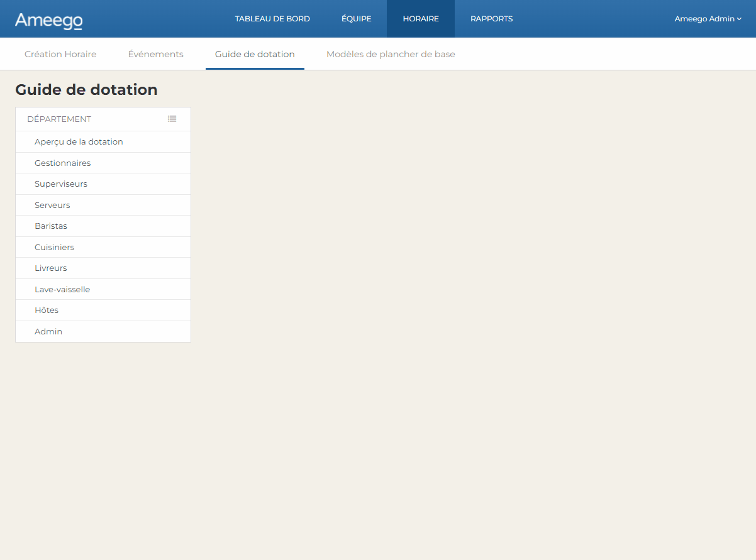
Task: Open the Tableau de bord menu
Action: coord(272,19)
